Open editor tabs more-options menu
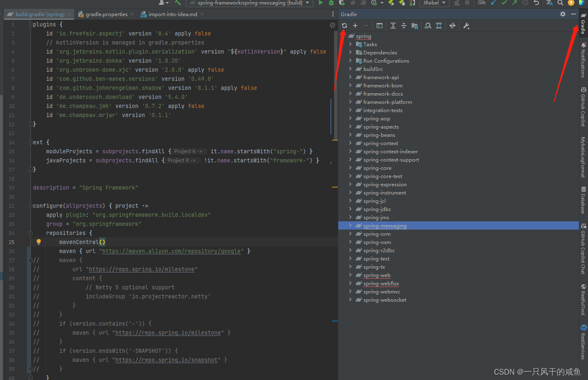Image resolution: width=588 pixels, height=380 pixels. coord(333,14)
